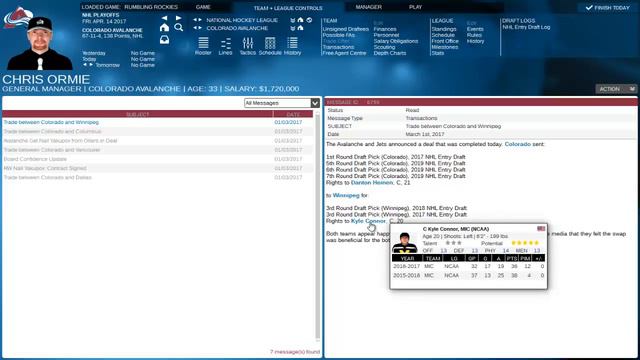The image size is (640, 360).
Task: Switch to next team next to Colorado Avalanche
Action: [200, 28]
